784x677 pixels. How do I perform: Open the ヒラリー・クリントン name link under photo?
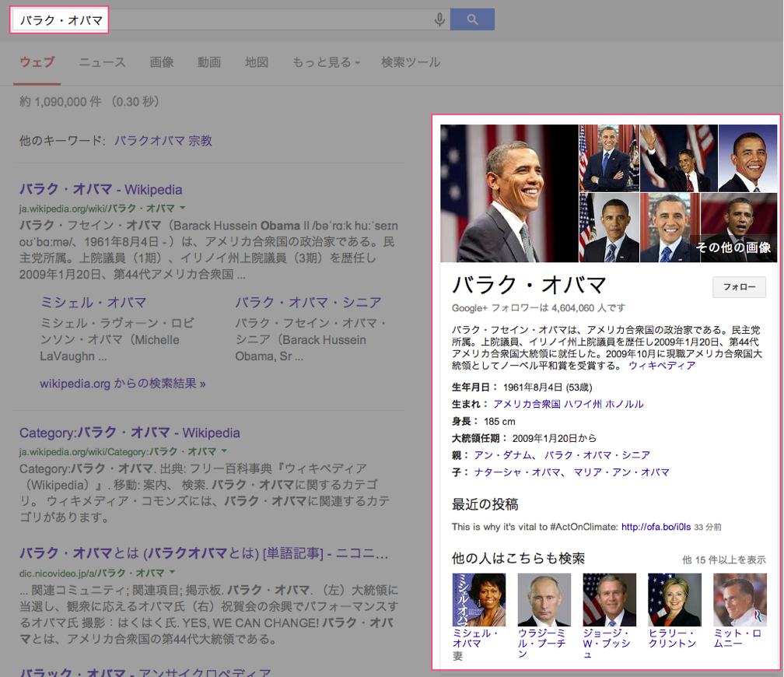tap(673, 638)
